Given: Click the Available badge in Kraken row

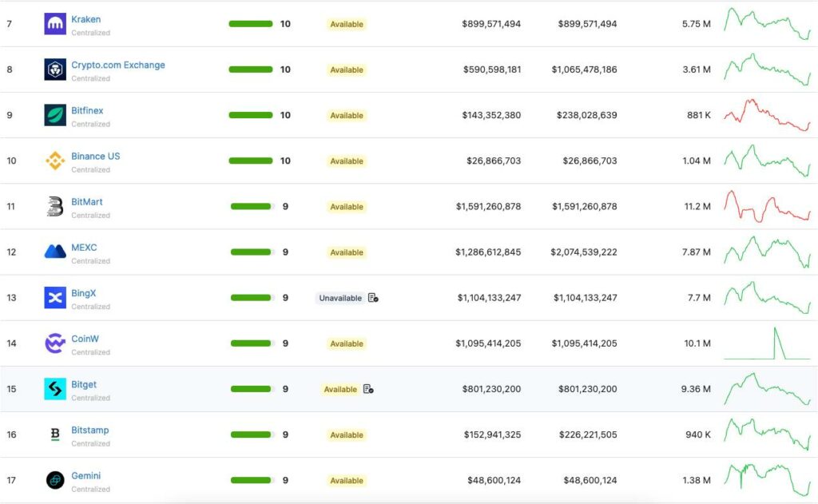Looking at the screenshot, I should click(347, 24).
